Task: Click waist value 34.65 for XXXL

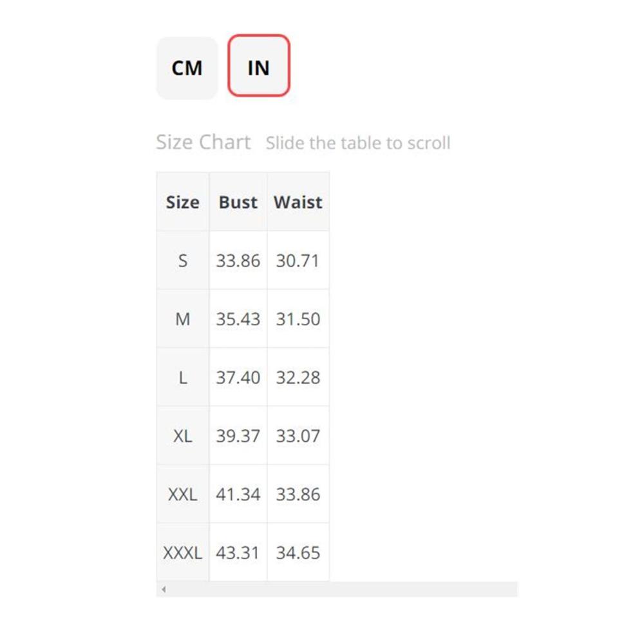Action: 298,553
